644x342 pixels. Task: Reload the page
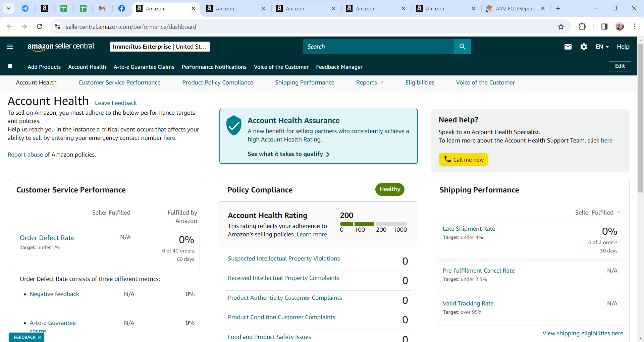(x=39, y=26)
